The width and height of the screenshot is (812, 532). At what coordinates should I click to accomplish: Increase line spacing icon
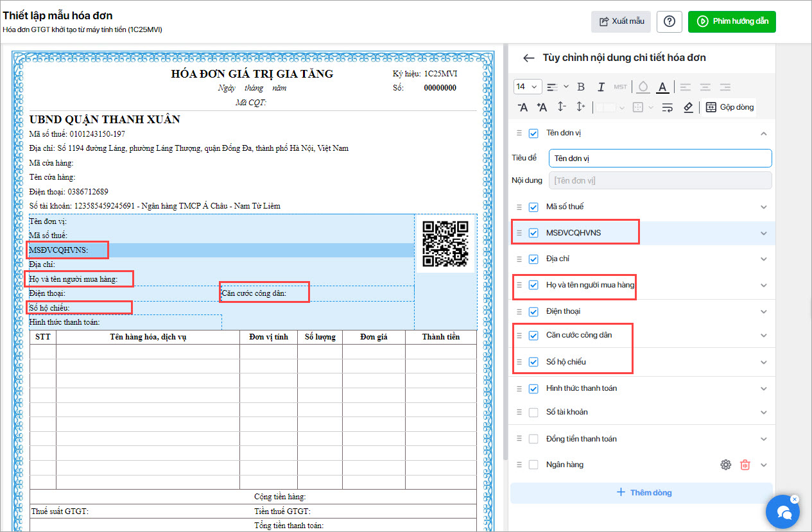click(580, 107)
